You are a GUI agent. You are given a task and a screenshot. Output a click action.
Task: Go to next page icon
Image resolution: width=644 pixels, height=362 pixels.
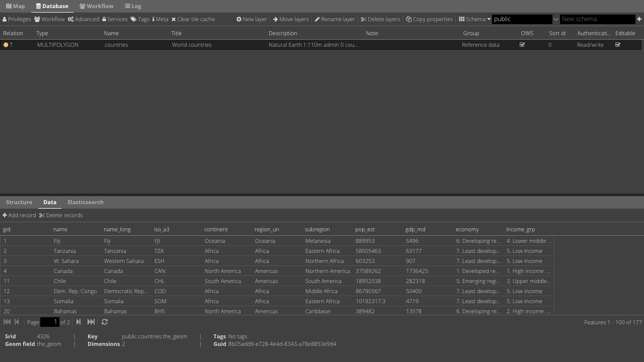tap(78, 322)
